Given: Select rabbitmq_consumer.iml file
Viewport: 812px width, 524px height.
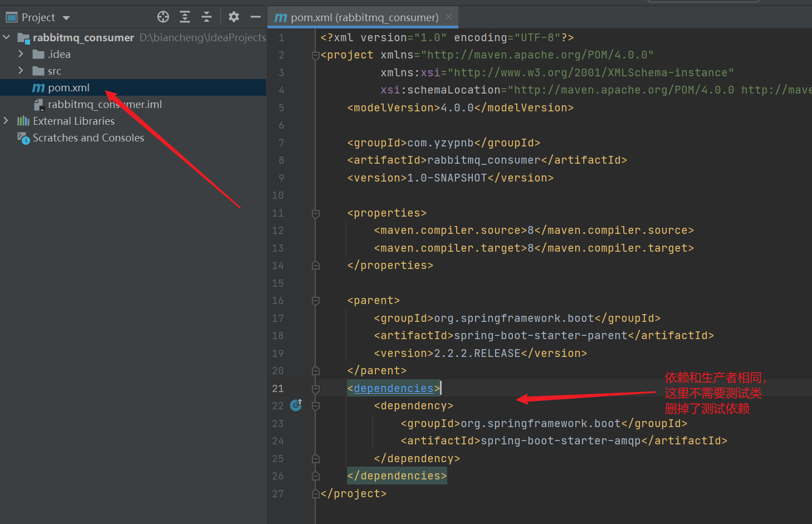Looking at the screenshot, I should coord(133,104).
